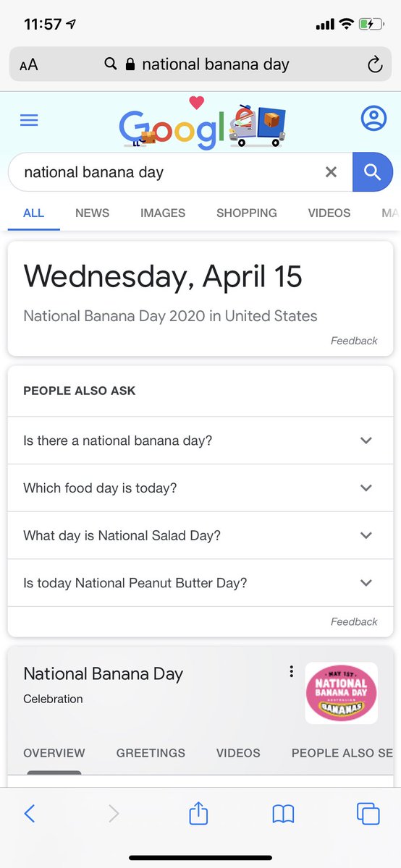Open Safari reader text size (AA) options
This screenshot has height=868, width=401.
[29, 64]
